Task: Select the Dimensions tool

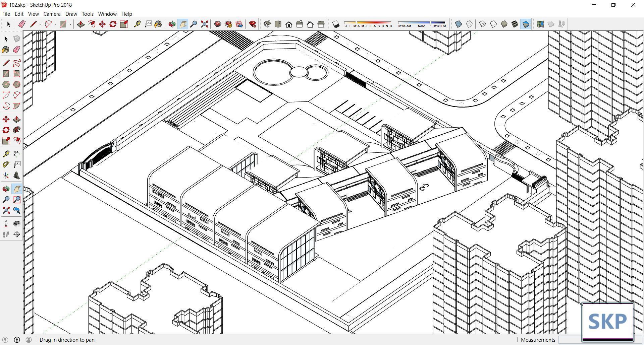Action: coord(17,154)
